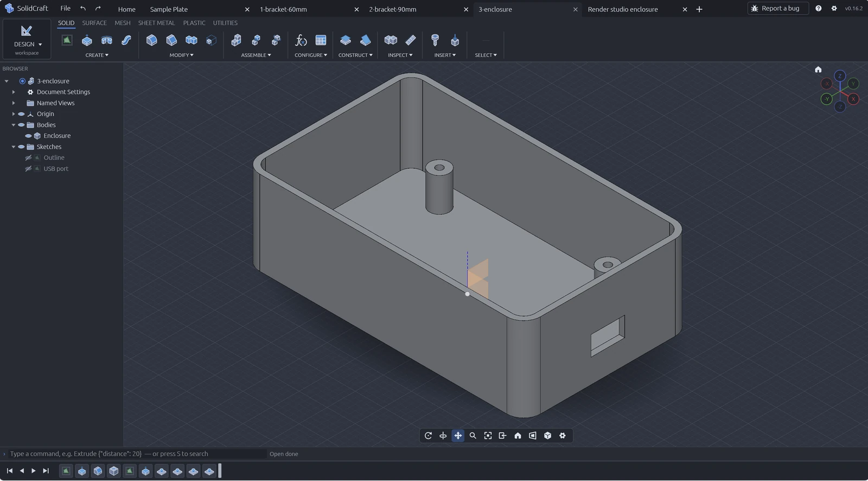Click the turntable orbit tool
Screen dimensions: 868x481
(x=443, y=435)
